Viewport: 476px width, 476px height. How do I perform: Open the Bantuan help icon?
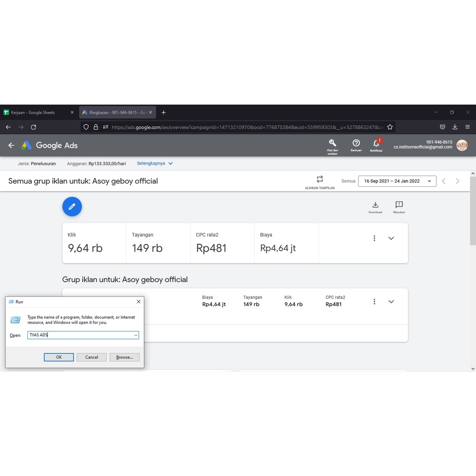[x=356, y=145]
